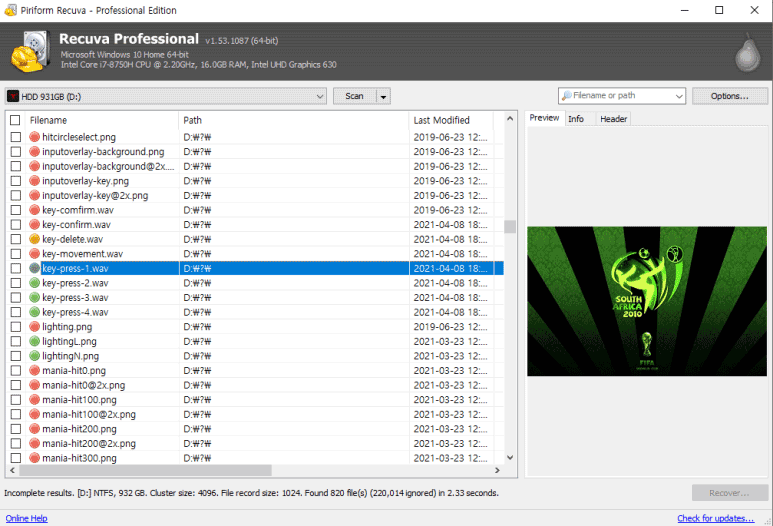This screenshot has height=526, width=773.
Task: Open the Scan button dropdown arrow
Action: [x=384, y=96]
